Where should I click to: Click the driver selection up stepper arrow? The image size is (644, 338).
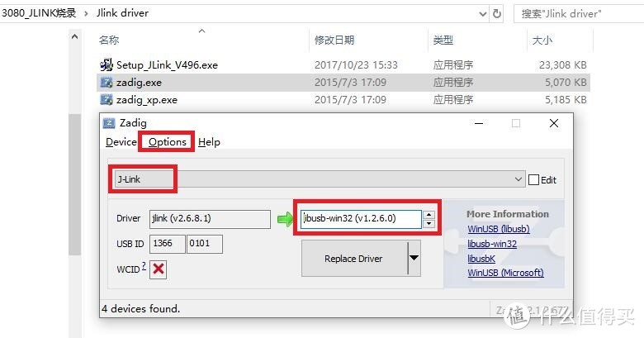pyautogui.click(x=429, y=215)
